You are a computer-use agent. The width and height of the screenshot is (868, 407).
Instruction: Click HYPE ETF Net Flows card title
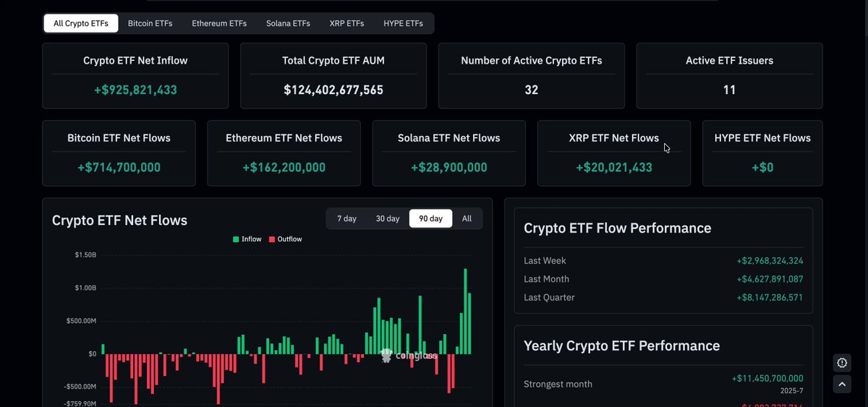[762, 138]
